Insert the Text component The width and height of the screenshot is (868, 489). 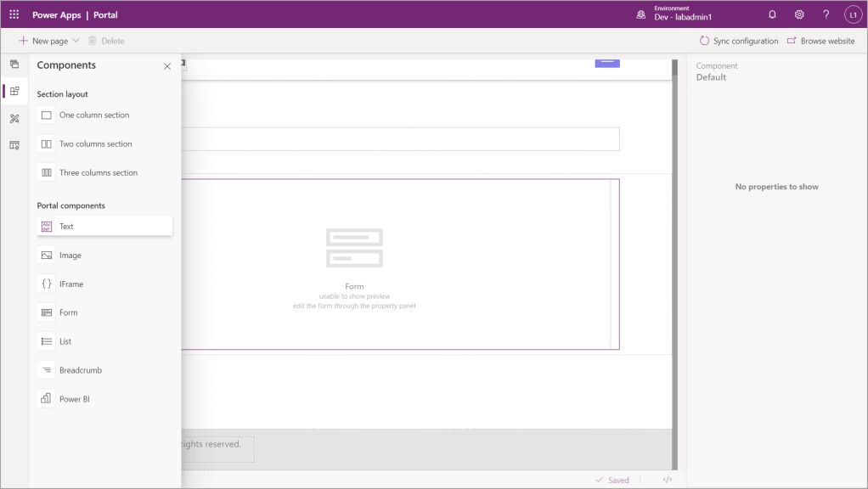[x=67, y=227]
